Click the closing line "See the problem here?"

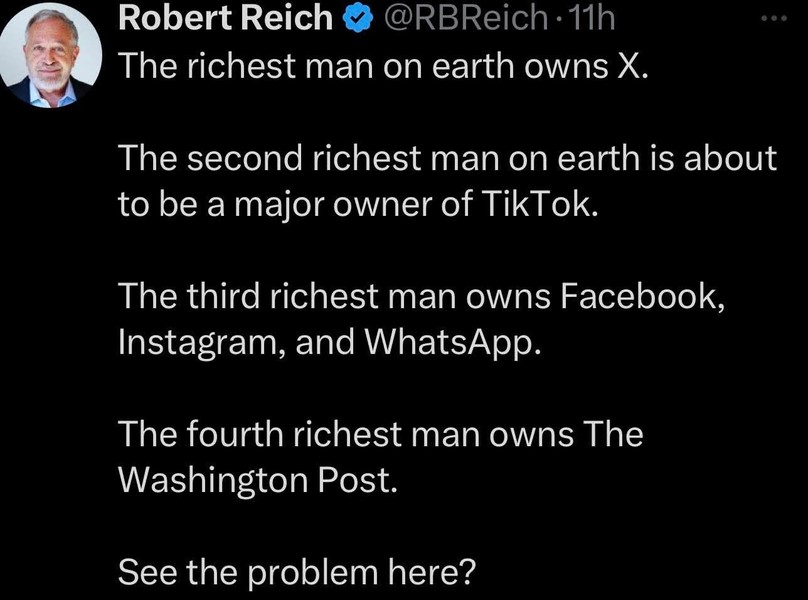tap(296, 572)
